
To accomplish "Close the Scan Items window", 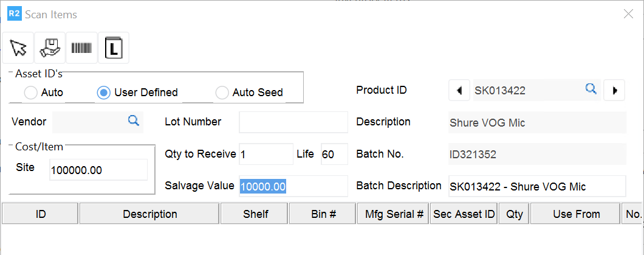I will pyautogui.click(x=629, y=14).
